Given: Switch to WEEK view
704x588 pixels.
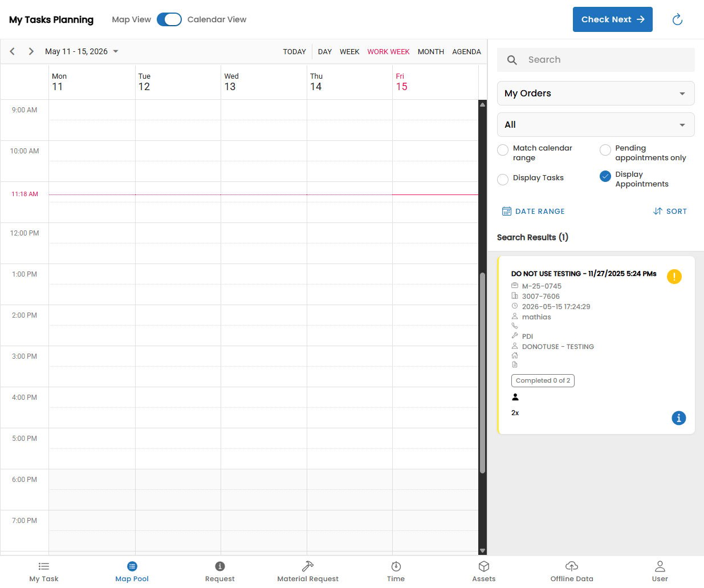Looking at the screenshot, I should (349, 51).
